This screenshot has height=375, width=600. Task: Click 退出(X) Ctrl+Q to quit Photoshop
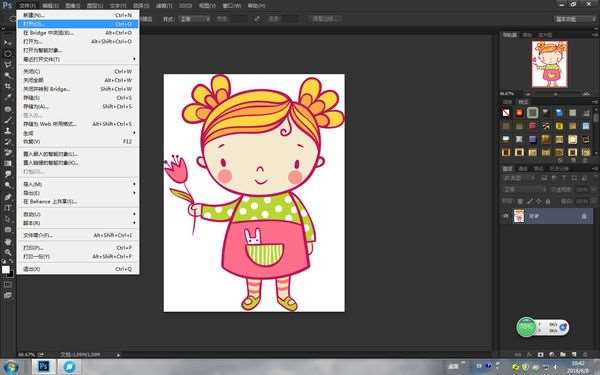78,269
